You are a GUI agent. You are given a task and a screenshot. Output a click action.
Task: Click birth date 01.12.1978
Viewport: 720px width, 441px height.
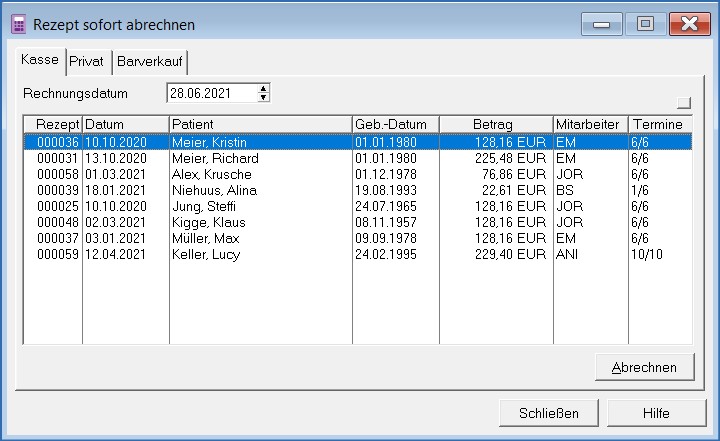coord(386,174)
